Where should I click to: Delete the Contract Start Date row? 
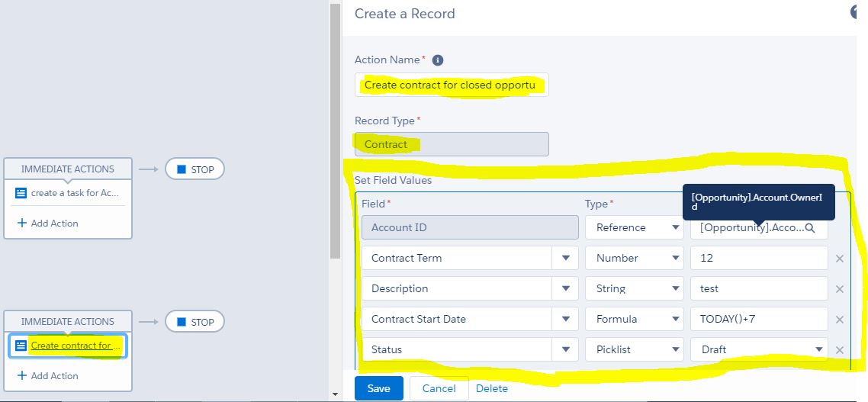[840, 320]
